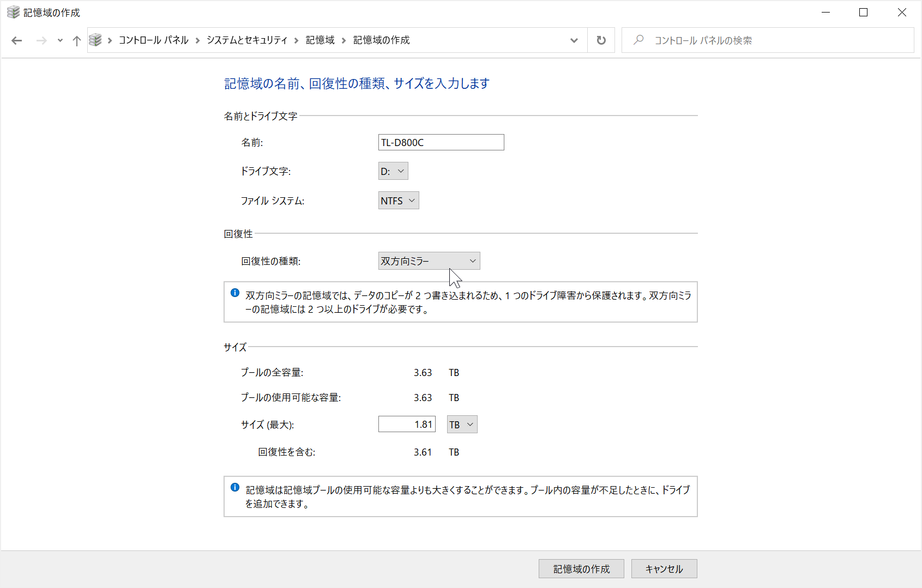Navigate to システムとセキュリティ via breadcrumb
This screenshot has height=588, width=922.
click(246, 40)
